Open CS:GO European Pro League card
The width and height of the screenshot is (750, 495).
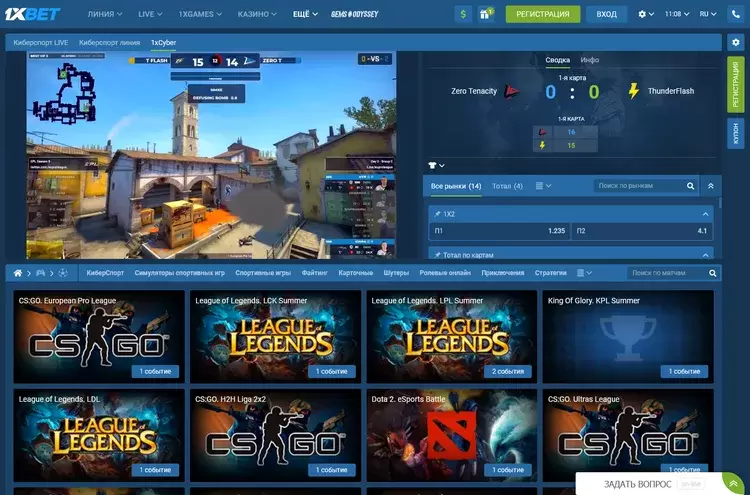click(x=99, y=337)
